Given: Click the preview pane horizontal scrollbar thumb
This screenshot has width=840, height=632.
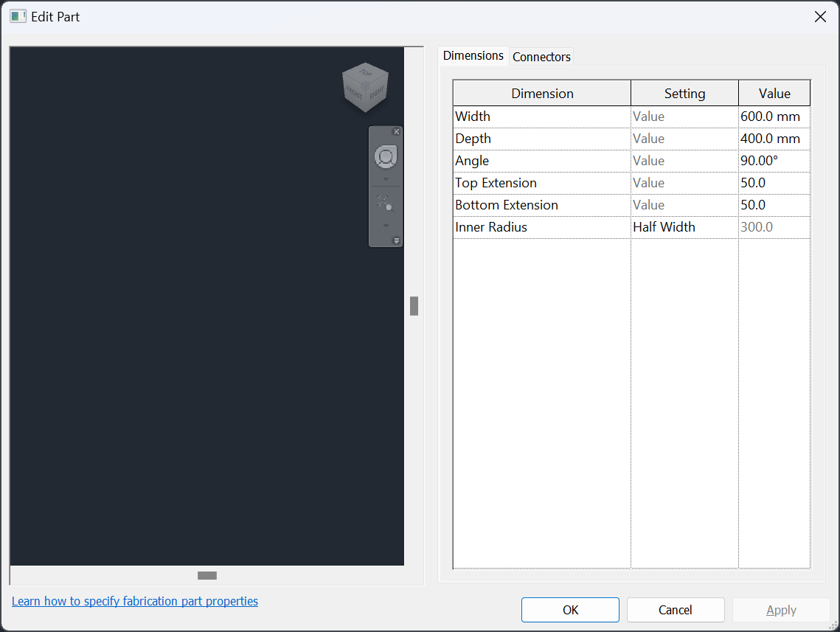Looking at the screenshot, I should pos(206,575).
